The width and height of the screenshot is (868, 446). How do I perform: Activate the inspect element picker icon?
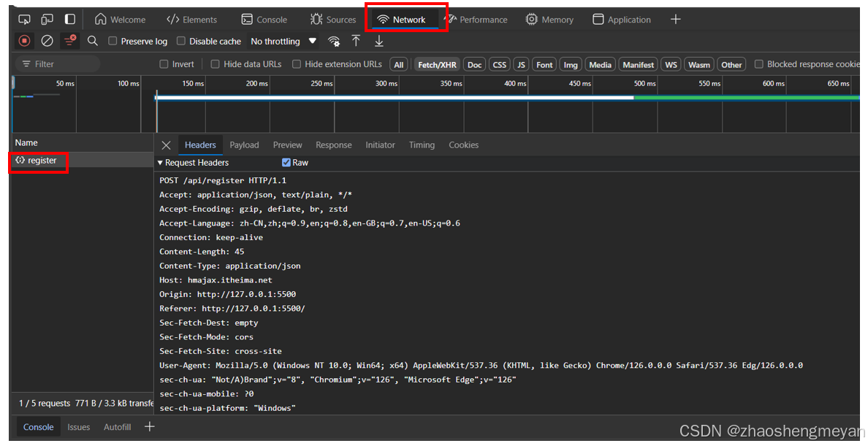24,20
